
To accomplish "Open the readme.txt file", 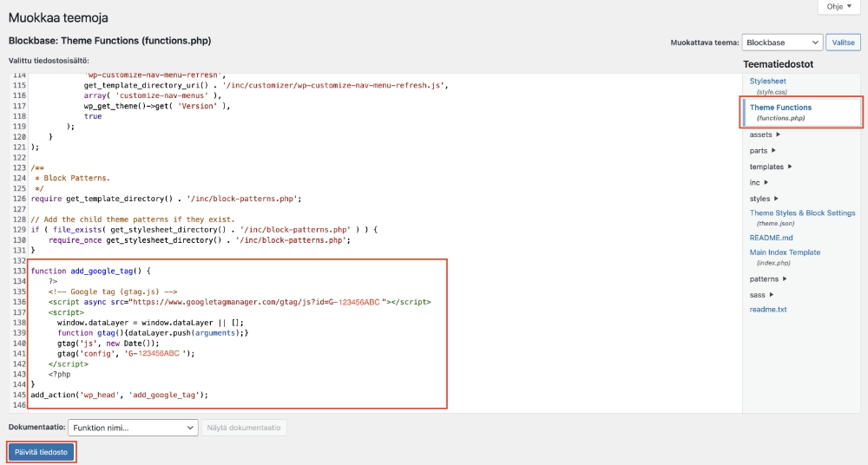I will click(768, 310).
